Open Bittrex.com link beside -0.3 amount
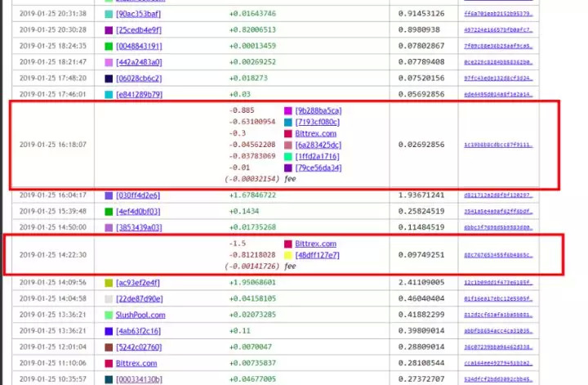Image resolution: width=588 pixels, height=385 pixels. click(x=316, y=133)
